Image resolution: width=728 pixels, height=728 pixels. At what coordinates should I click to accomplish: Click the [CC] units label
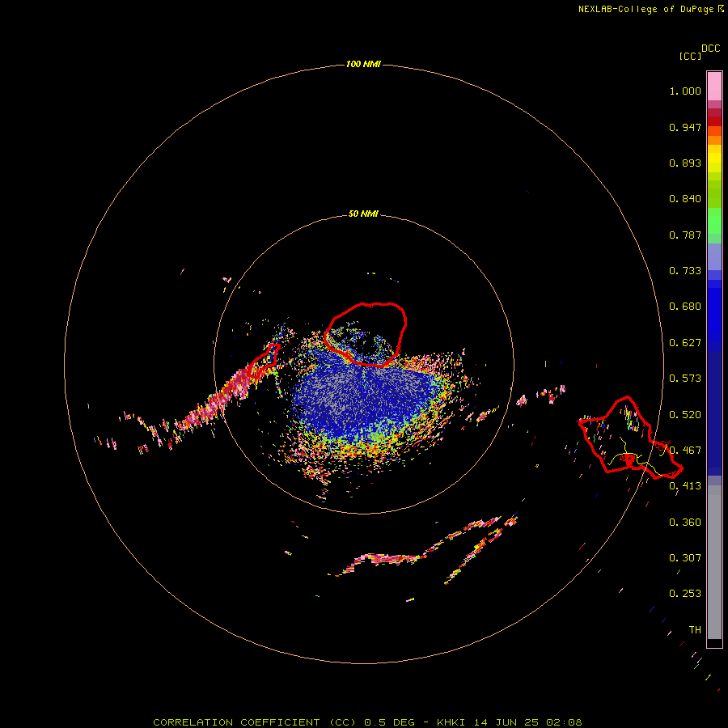coord(690,56)
